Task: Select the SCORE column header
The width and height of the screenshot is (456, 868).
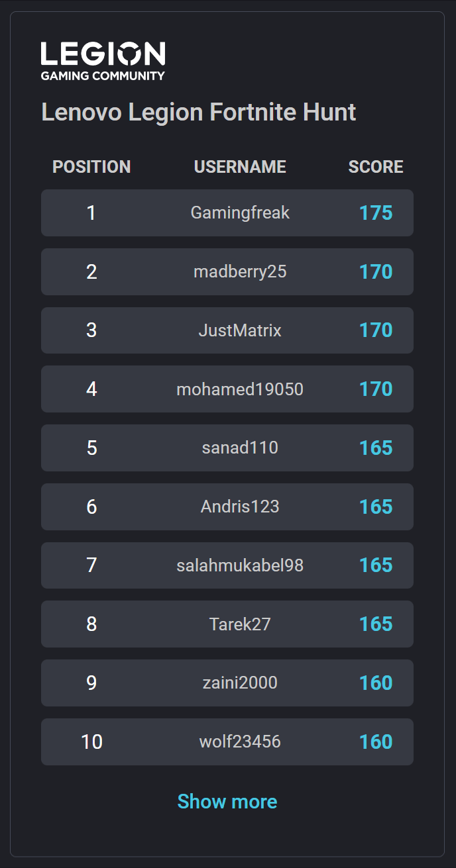Action: pyautogui.click(x=376, y=167)
